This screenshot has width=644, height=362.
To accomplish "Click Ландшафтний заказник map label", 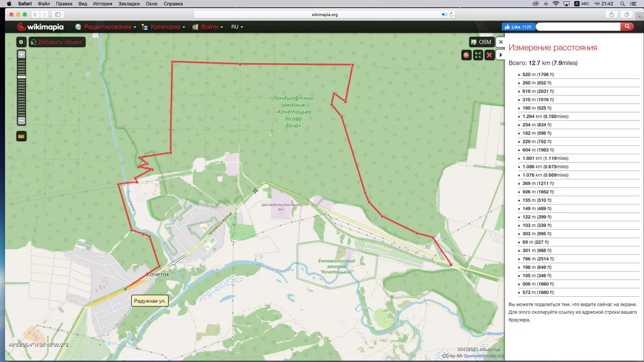I will 293,112.
